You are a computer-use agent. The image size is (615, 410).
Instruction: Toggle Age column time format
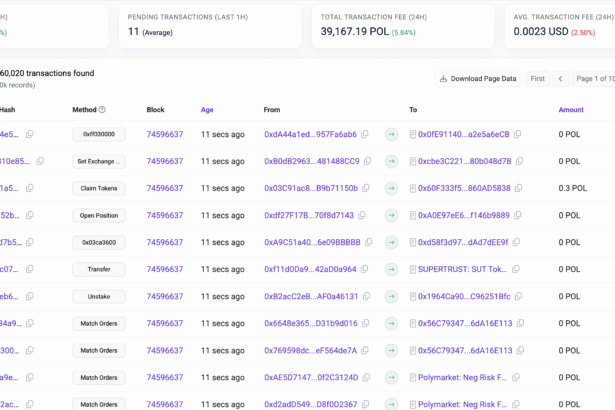point(207,110)
